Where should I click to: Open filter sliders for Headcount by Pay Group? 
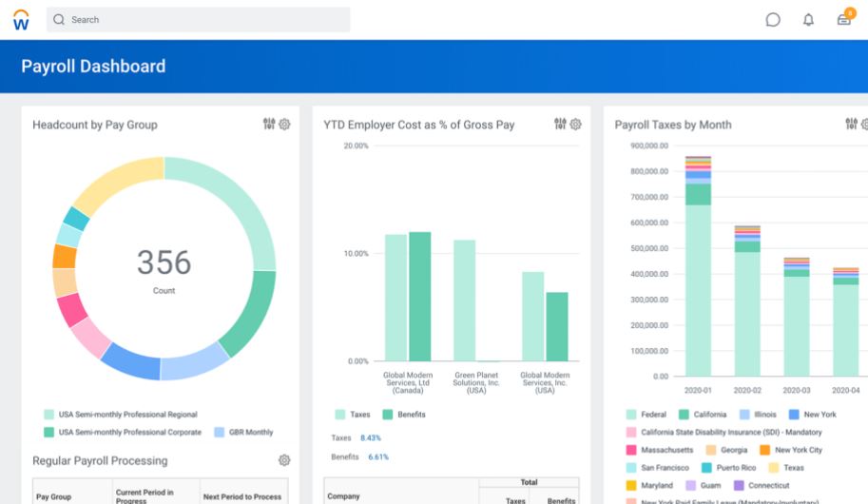pos(269,124)
